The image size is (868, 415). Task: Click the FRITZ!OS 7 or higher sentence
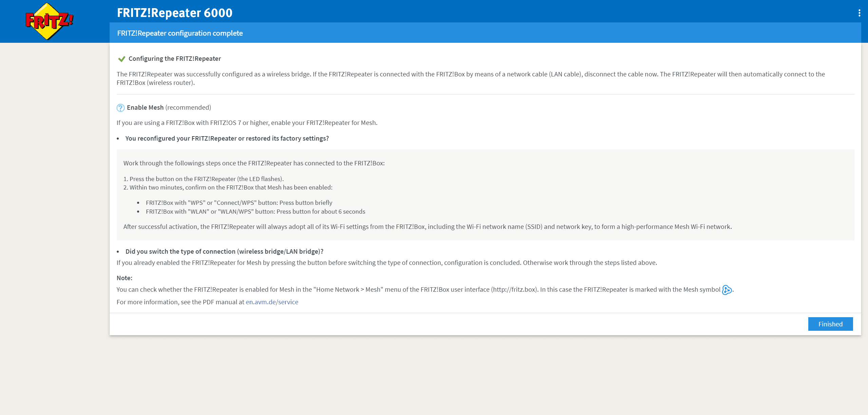(x=247, y=123)
